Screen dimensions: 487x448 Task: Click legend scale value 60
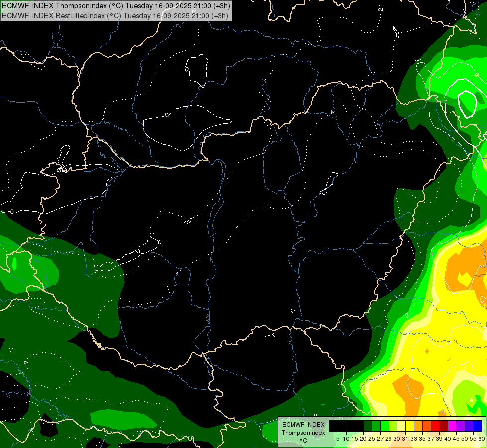pyautogui.click(x=482, y=439)
